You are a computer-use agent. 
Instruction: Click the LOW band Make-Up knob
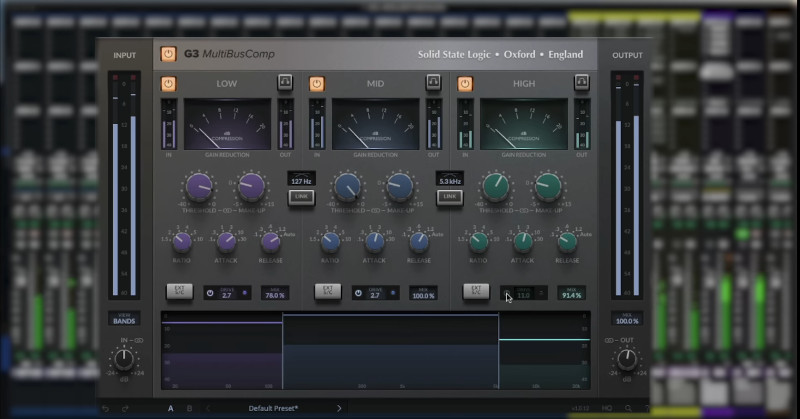pyautogui.click(x=251, y=186)
